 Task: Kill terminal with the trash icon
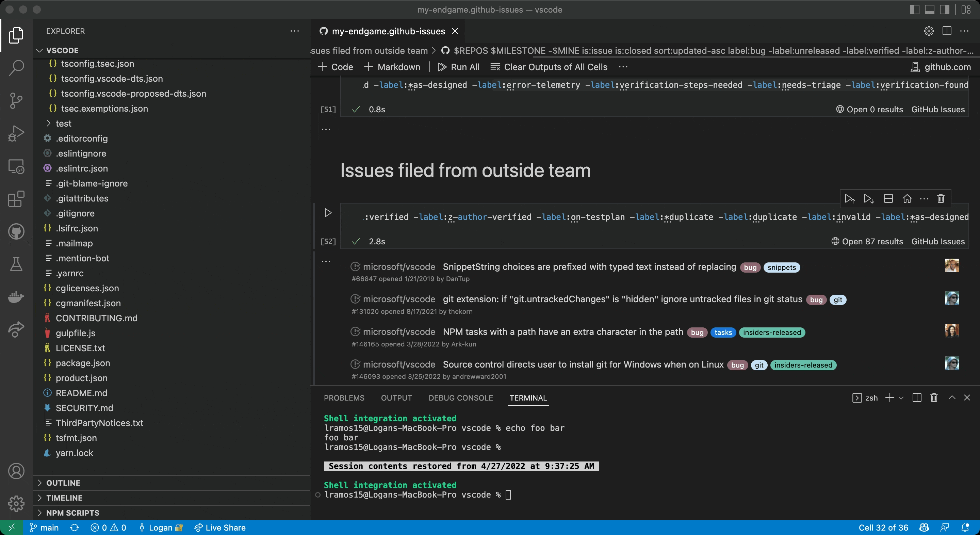(934, 398)
